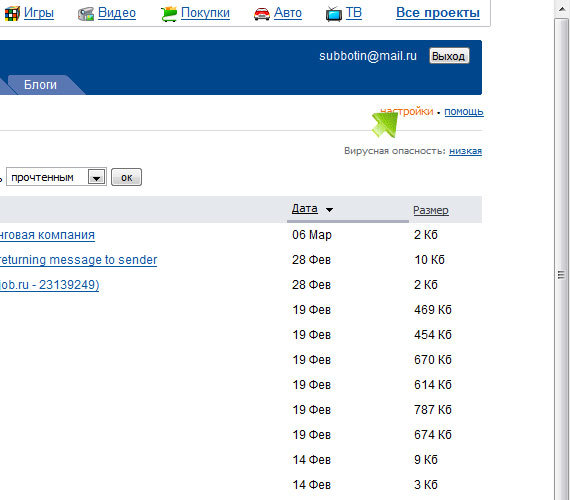Click the Rubik's cube Игры icon

click(x=12, y=14)
